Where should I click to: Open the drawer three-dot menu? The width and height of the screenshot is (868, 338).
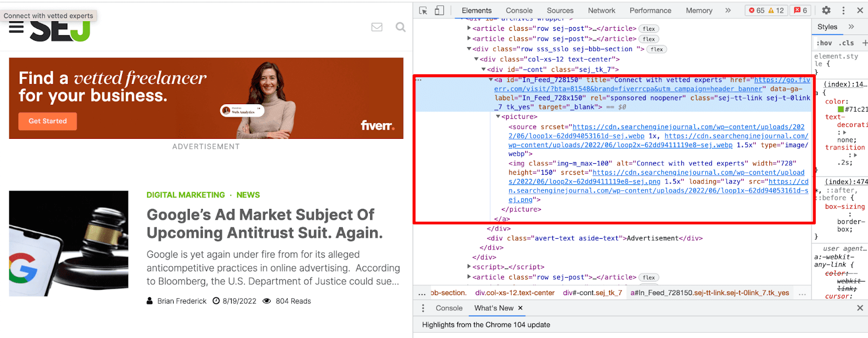(423, 308)
